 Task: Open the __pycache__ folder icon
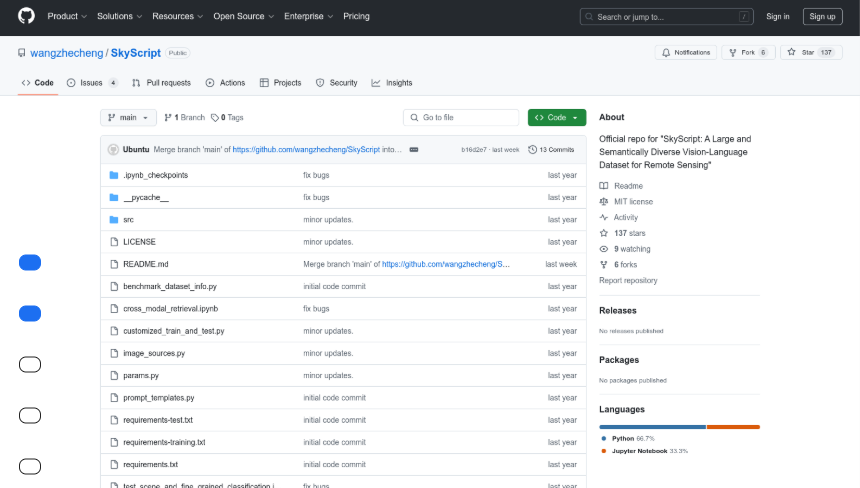pyautogui.click(x=114, y=197)
